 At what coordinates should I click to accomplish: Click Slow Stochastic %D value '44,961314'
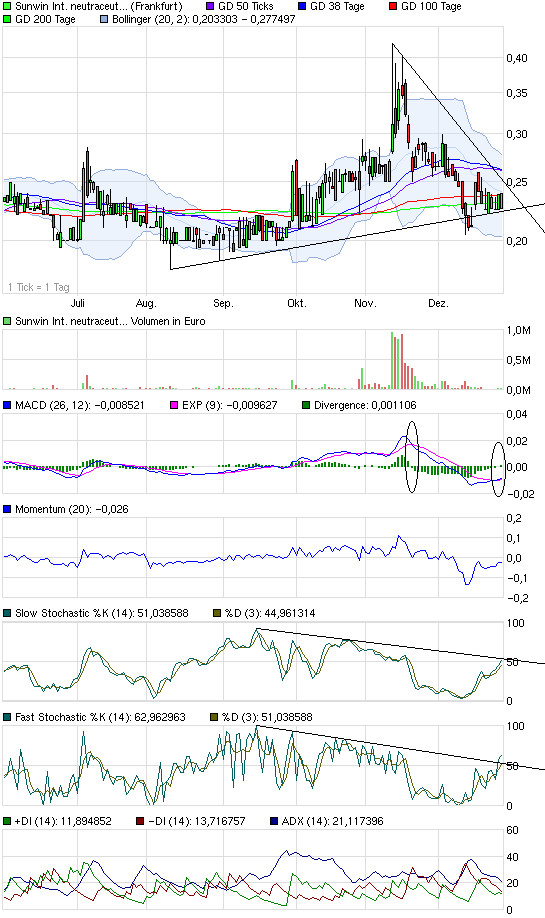[290, 614]
